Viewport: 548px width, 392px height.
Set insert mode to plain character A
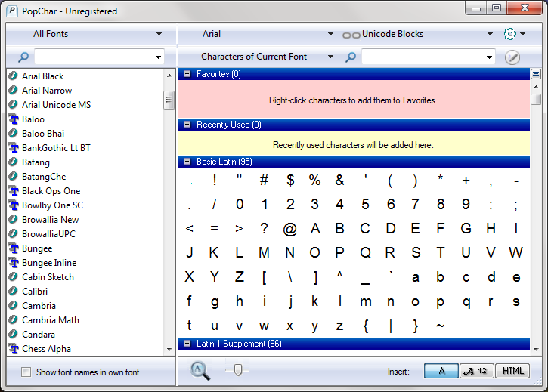pyautogui.click(x=441, y=371)
